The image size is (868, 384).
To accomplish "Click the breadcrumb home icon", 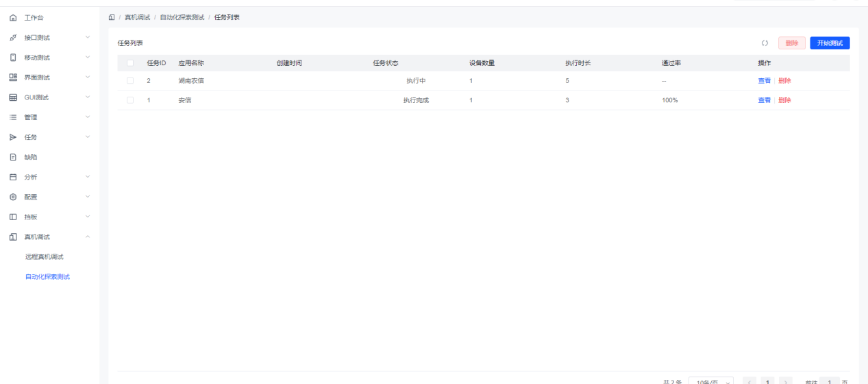I will 112,17.
